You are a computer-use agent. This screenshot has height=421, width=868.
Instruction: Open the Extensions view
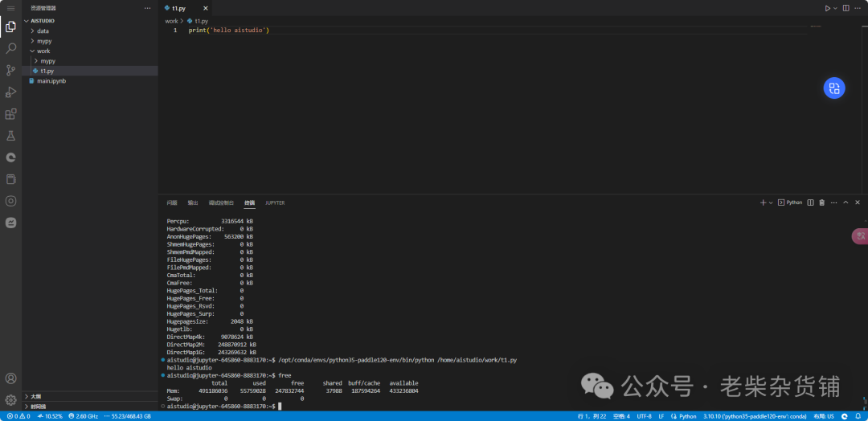[x=10, y=114]
